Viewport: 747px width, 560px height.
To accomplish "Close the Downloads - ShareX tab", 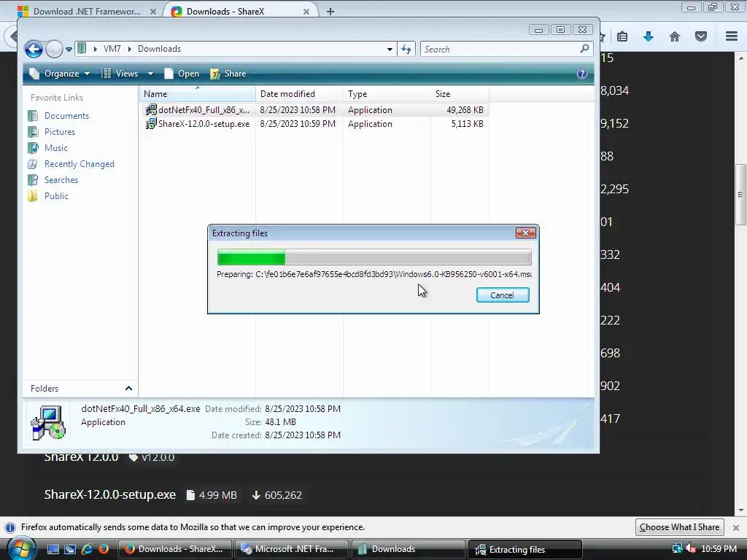I will point(306,12).
